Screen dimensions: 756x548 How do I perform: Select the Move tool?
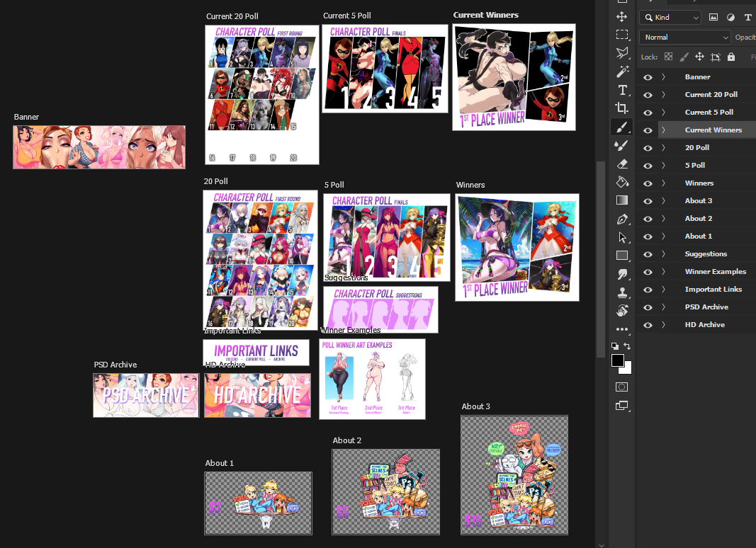pos(622,17)
